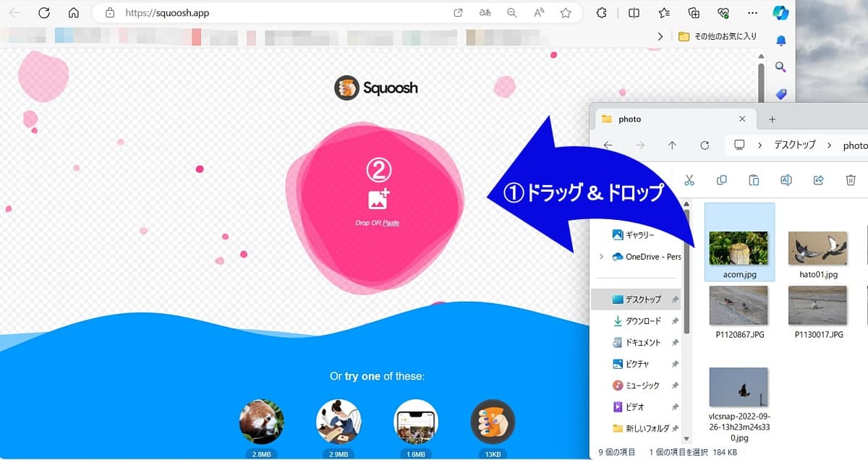
Task: Click the Copy icon in Explorer toolbar
Action: click(721, 179)
